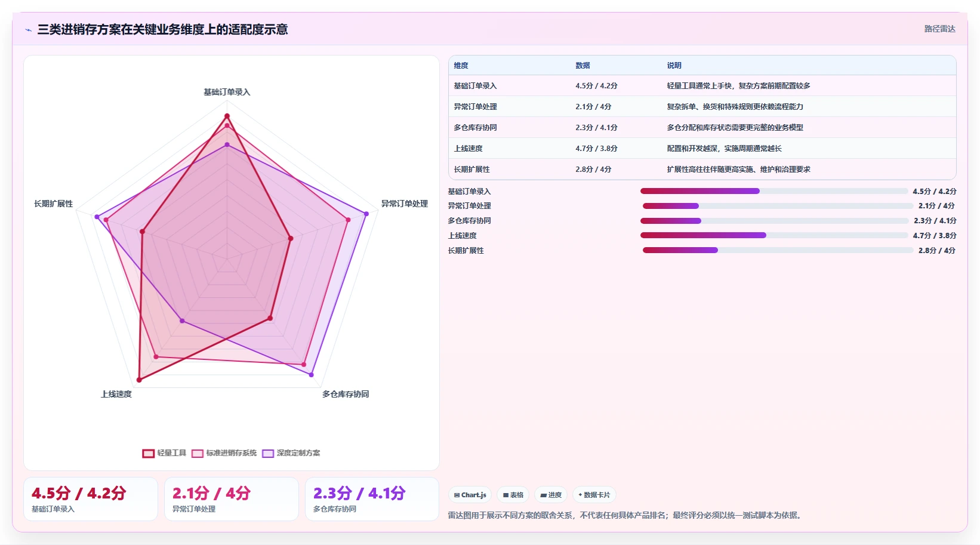Image resolution: width=980 pixels, height=545 pixels.
Task: Click description 轻量工具通常上手快，复杂方案前期配置较多
Action: [738, 86]
